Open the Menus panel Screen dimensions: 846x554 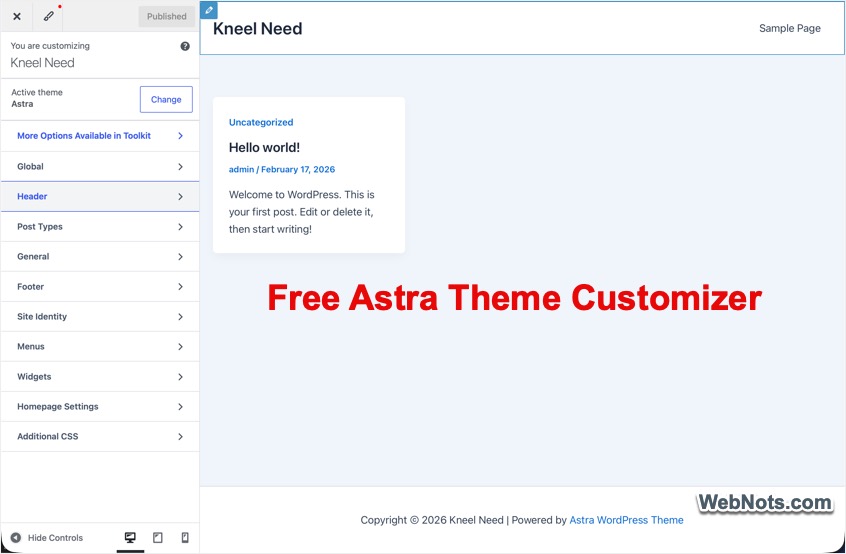(x=100, y=346)
